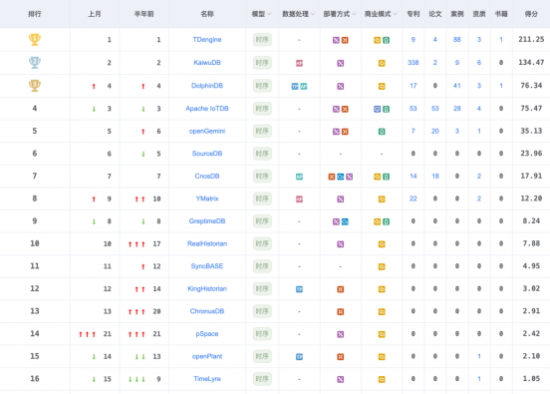
Task: Click the gold trophy icon for rank 1
Action: [x=35, y=39]
